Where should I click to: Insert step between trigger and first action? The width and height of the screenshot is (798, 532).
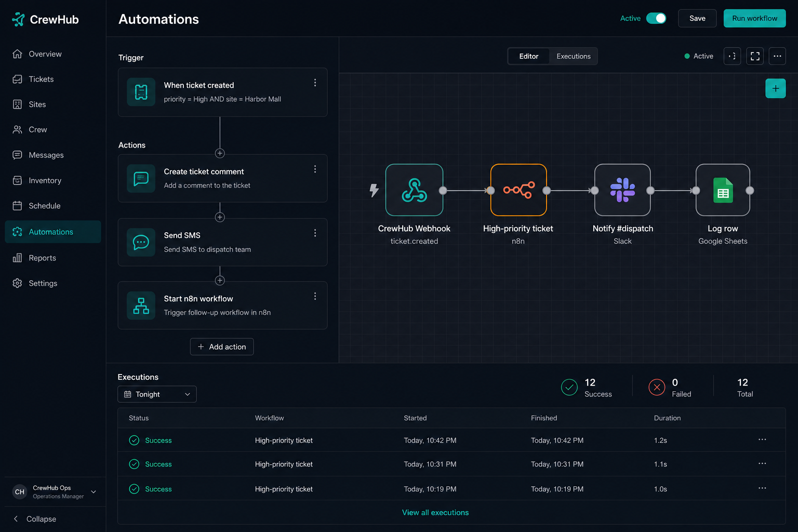coord(220,153)
